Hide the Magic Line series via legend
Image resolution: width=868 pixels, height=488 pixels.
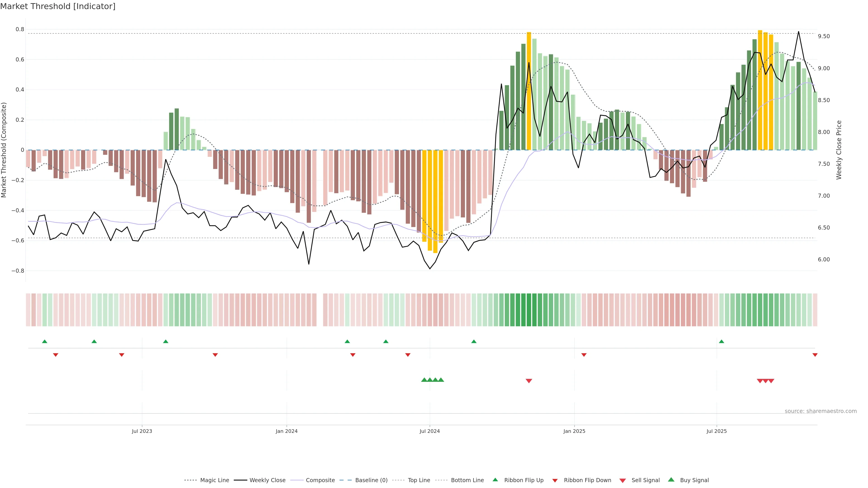(214, 480)
